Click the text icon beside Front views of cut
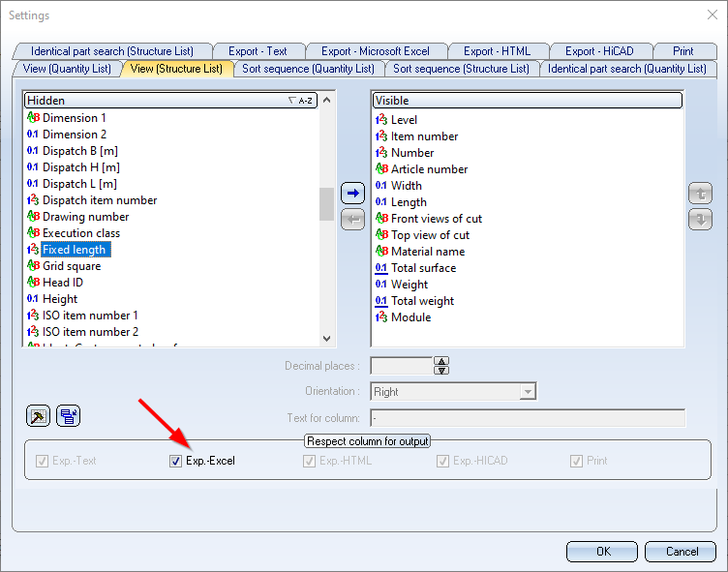Viewport: 728px width, 572px height. 381,218
